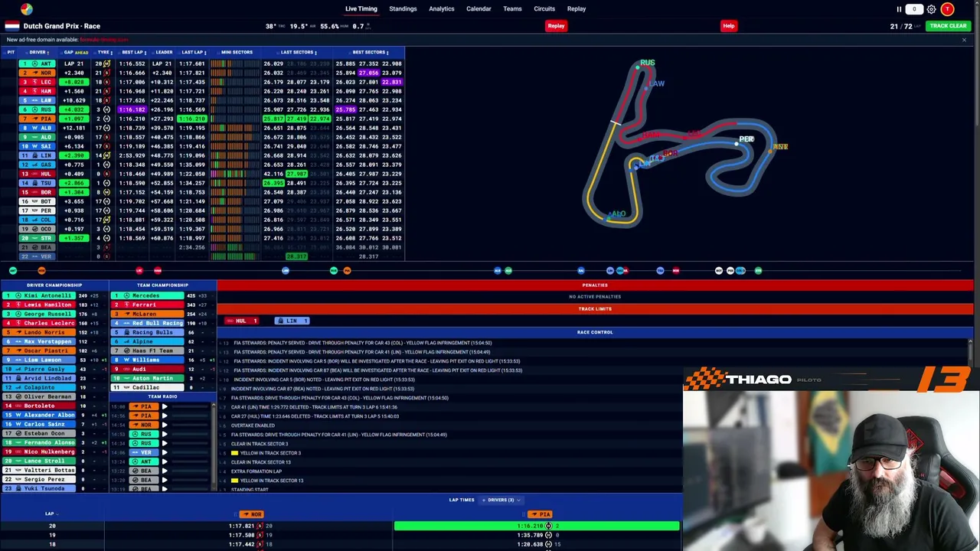Open the Analytics tab
Image resolution: width=980 pixels, height=551 pixels.
click(442, 9)
